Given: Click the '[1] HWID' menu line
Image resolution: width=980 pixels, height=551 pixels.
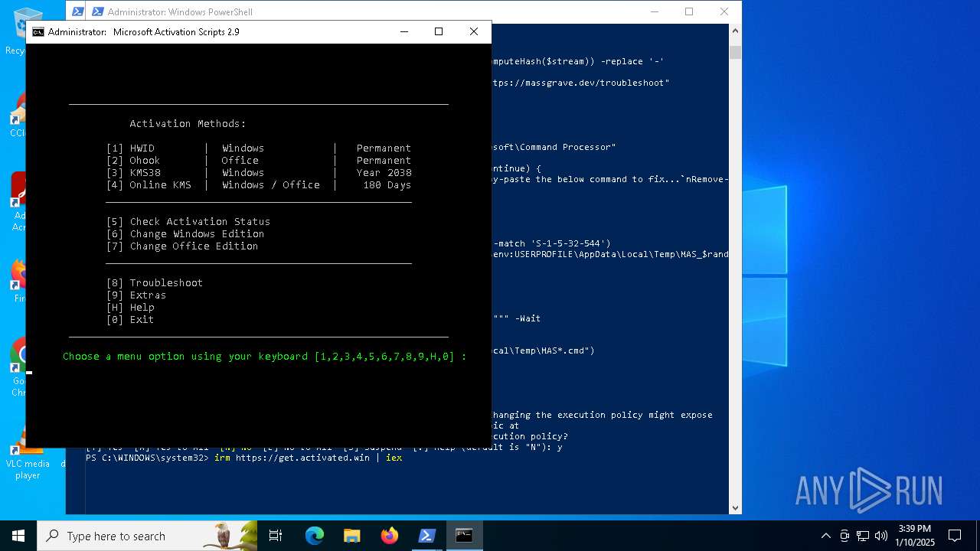Looking at the screenshot, I should [x=259, y=148].
